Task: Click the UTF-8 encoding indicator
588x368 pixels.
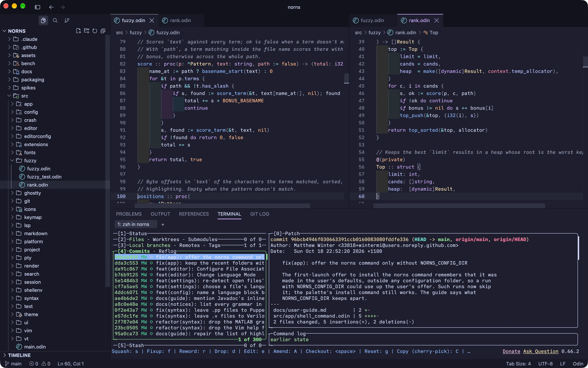Action: pyautogui.click(x=546, y=364)
